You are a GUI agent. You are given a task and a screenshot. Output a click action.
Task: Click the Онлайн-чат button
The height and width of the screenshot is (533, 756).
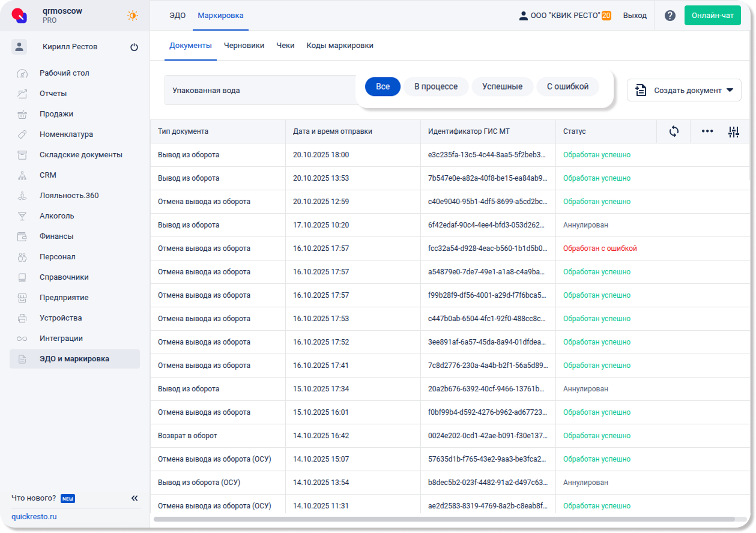(712, 16)
